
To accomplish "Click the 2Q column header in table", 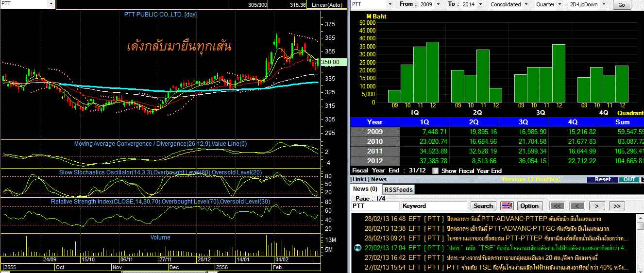I will 475,122.
